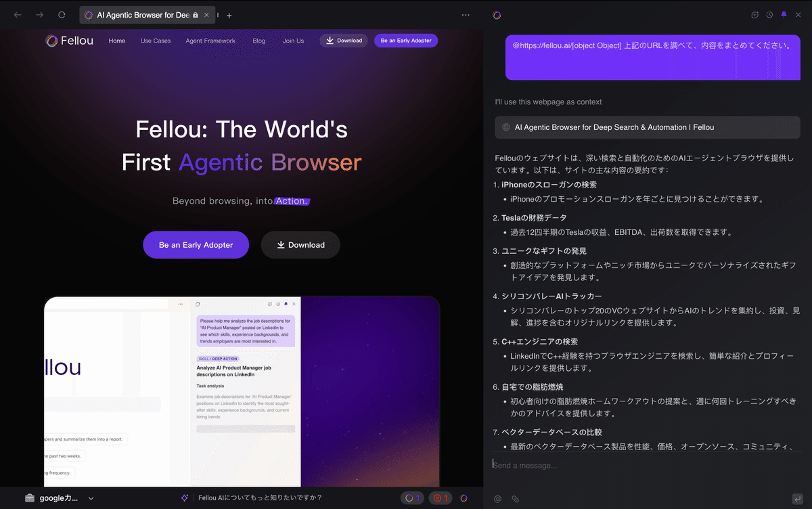Attach a file using the paperclip icon
Viewport: 812px width, 509px height.
pyautogui.click(x=515, y=498)
